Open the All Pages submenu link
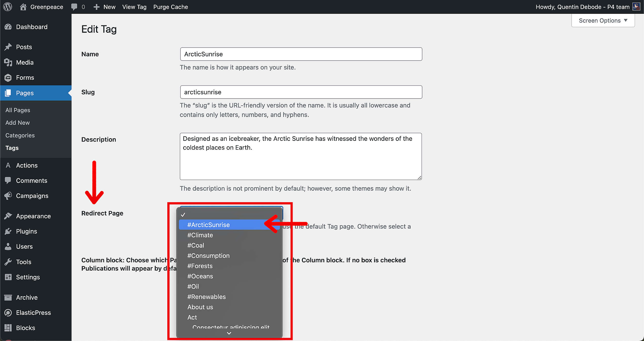This screenshot has height=341, width=644. pyautogui.click(x=18, y=110)
